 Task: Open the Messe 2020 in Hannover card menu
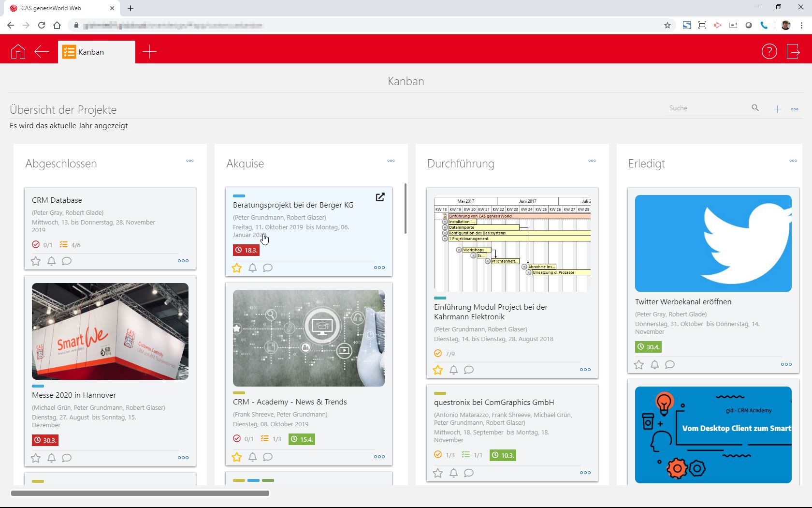point(183,458)
